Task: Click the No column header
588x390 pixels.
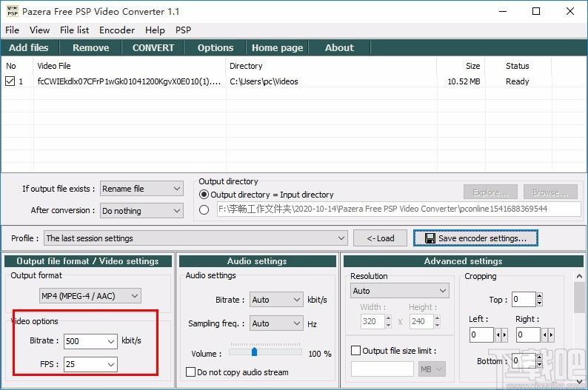Action: (18, 66)
